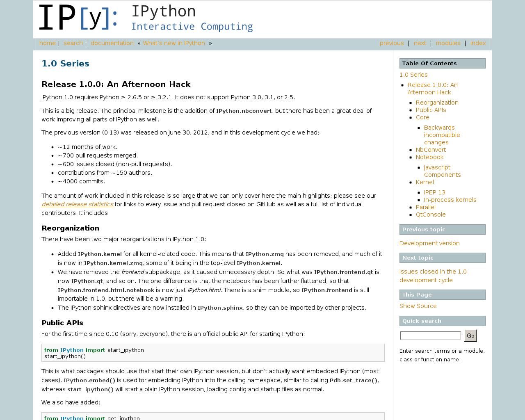
Task: Click the Quick search sidebar header
Action: tap(442, 321)
